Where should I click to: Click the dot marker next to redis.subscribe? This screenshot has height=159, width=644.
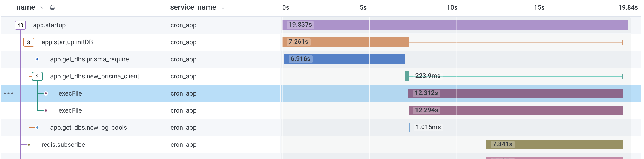[28, 144]
